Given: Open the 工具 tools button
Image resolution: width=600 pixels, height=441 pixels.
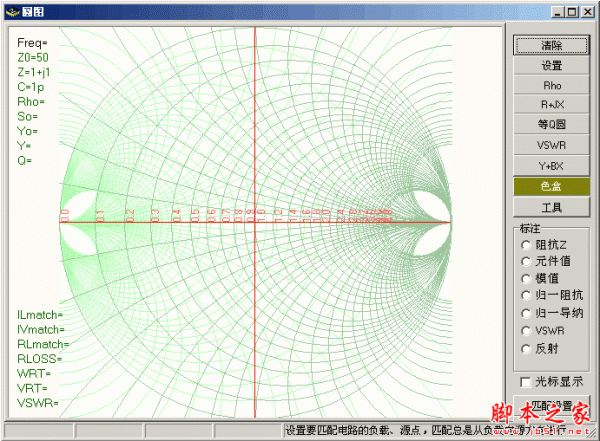Looking at the screenshot, I should [551, 207].
